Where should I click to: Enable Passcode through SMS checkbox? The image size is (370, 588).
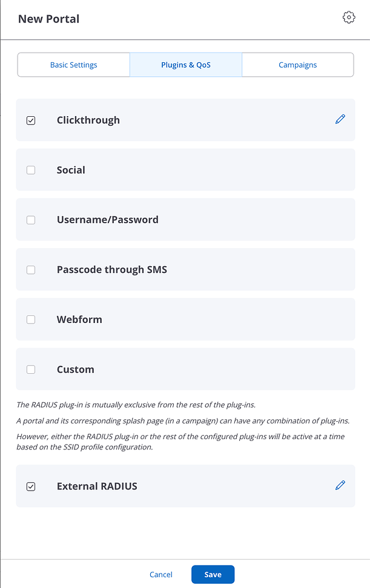31,270
